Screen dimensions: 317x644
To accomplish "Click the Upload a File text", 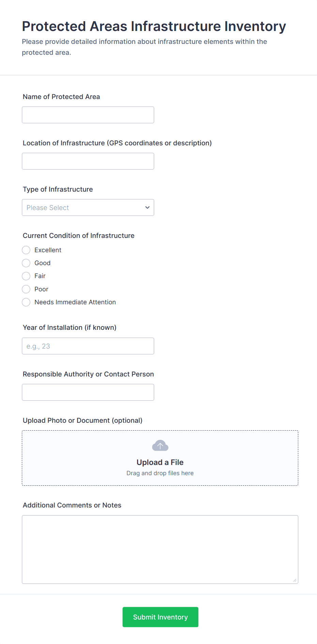I will 160,462.
